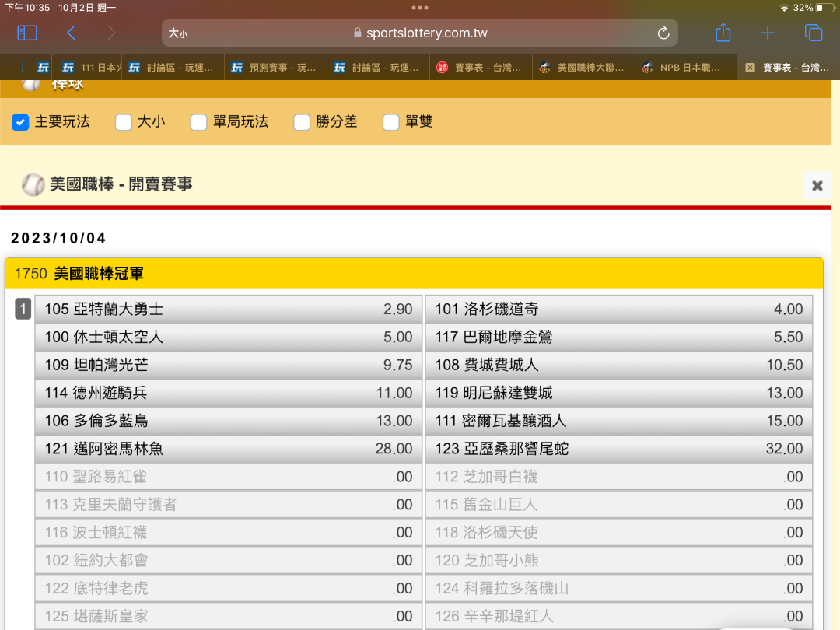The image size is (840, 630).
Task: Enable the 大小 checkbox
Action: point(123,122)
